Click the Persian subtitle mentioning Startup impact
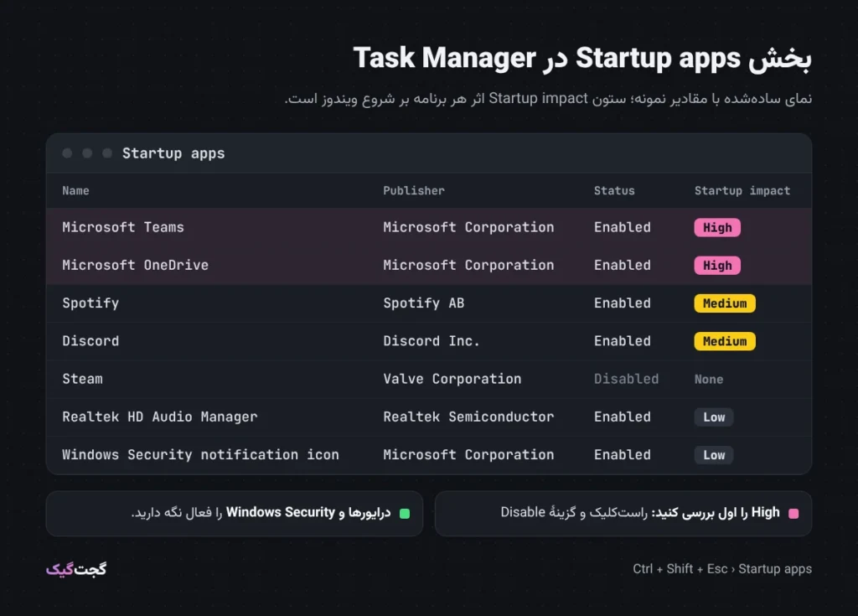 click(548, 99)
